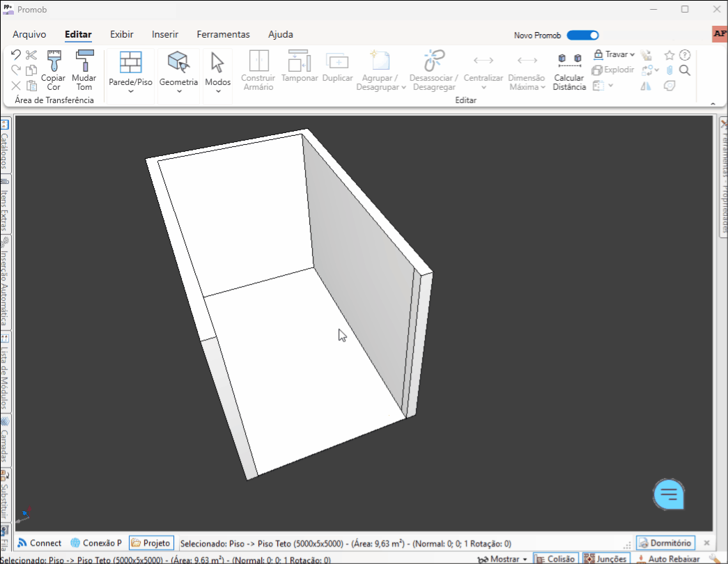This screenshot has width=728, height=564.
Task: Toggle the Novo Promob switch
Action: [x=582, y=36]
